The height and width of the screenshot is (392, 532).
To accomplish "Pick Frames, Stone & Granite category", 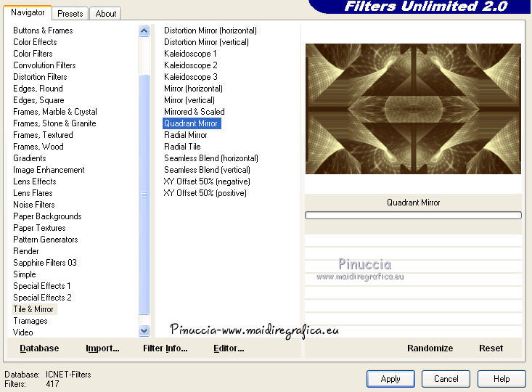I will (x=54, y=123).
